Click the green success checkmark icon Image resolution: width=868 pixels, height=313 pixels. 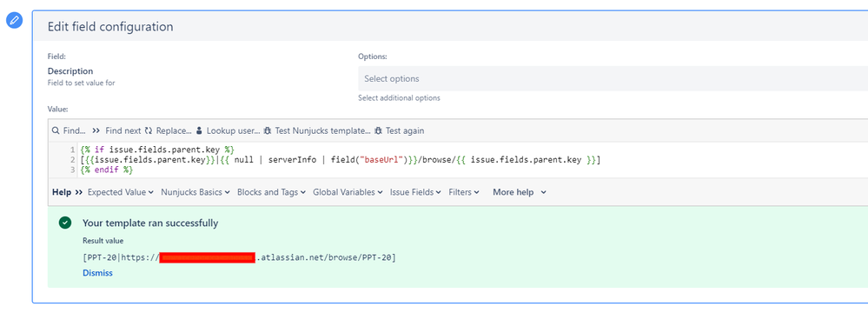pos(65,223)
